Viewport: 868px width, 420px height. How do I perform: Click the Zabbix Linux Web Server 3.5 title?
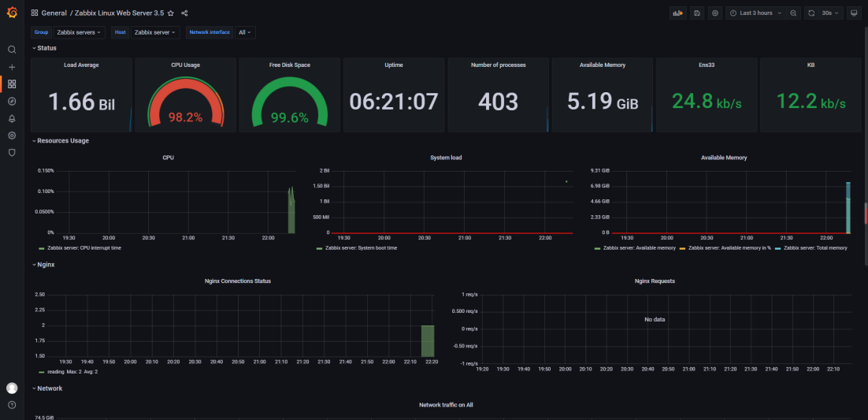[x=119, y=13]
